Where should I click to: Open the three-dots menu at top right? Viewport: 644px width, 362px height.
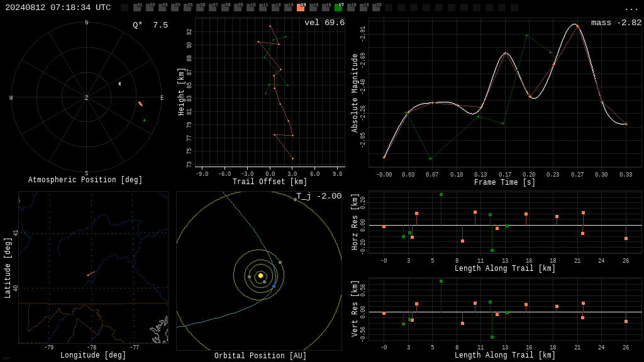[x=631, y=9]
